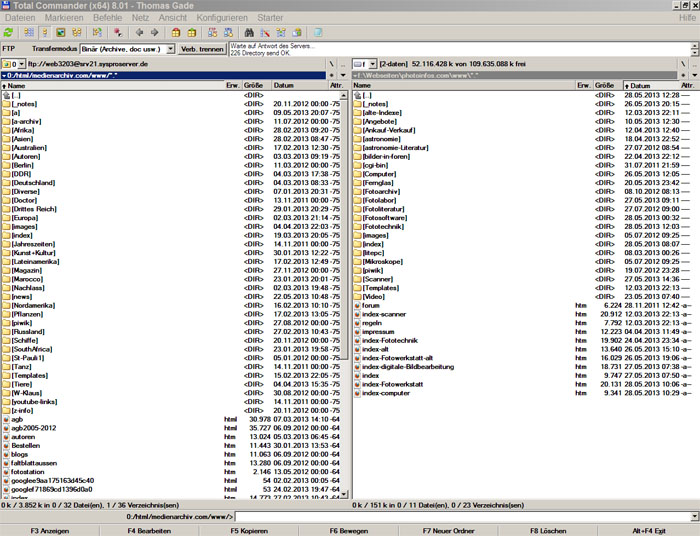Open left panel favorites star button
The width and height of the screenshot is (700, 536).
pyautogui.click(x=331, y=75)
